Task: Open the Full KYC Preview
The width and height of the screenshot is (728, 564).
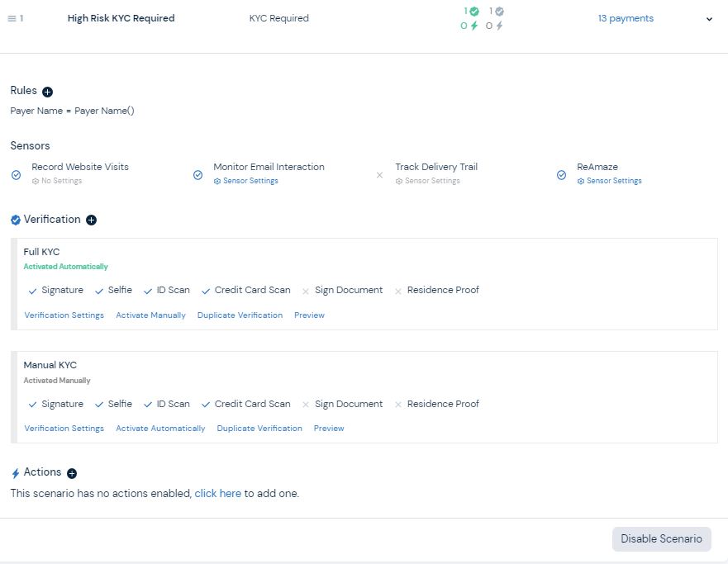Action: pyautogui.click(x=309, y=315)
